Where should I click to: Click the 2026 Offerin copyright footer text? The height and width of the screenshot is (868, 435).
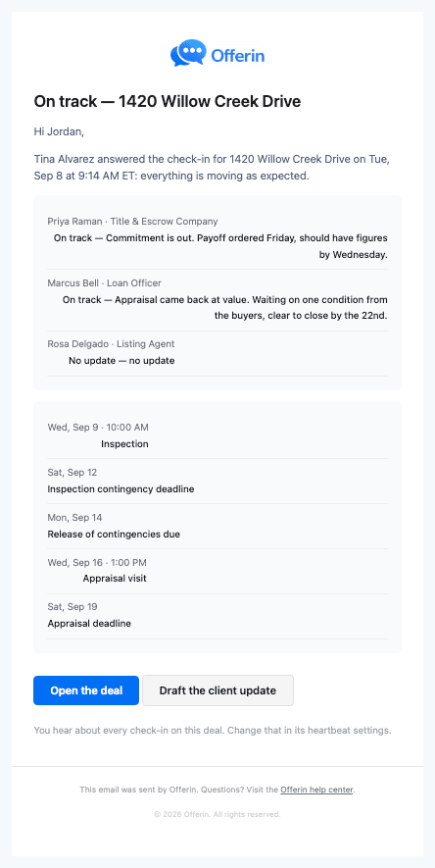[217, 814]
